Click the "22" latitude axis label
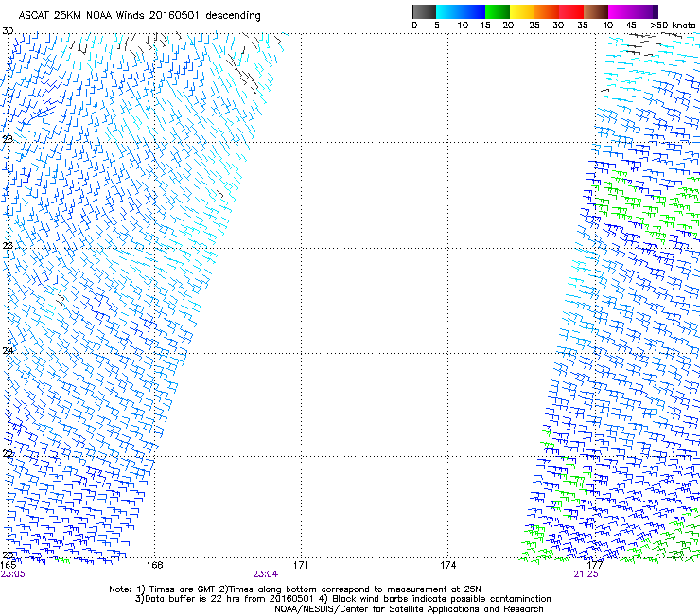Viewport: 700px width, 615px height. (8, 454)
